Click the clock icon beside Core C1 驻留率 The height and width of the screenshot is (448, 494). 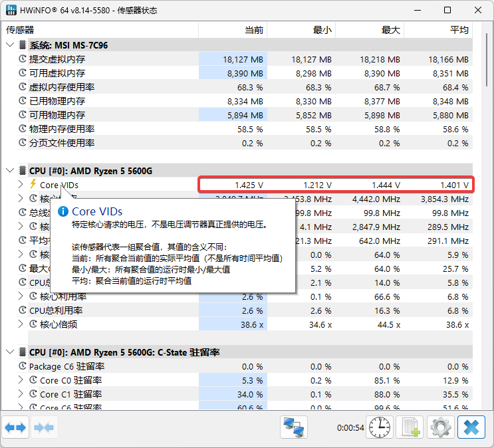33,393
